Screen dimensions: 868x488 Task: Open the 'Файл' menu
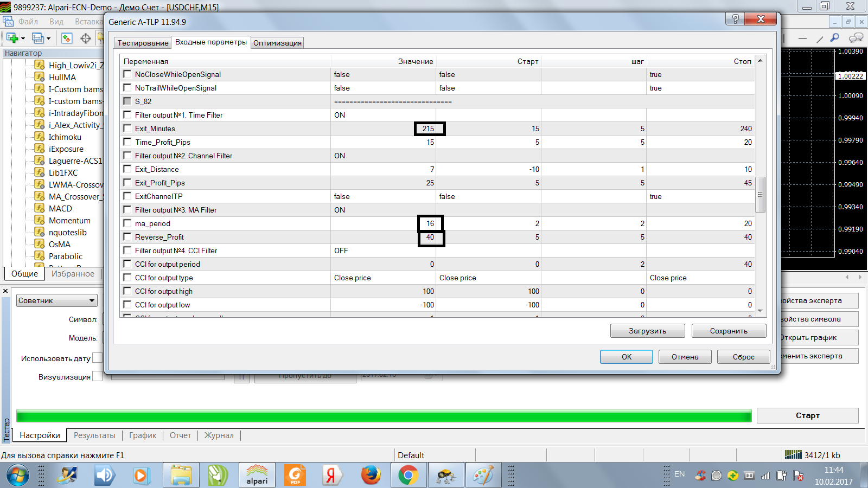(x=28, y=22)
